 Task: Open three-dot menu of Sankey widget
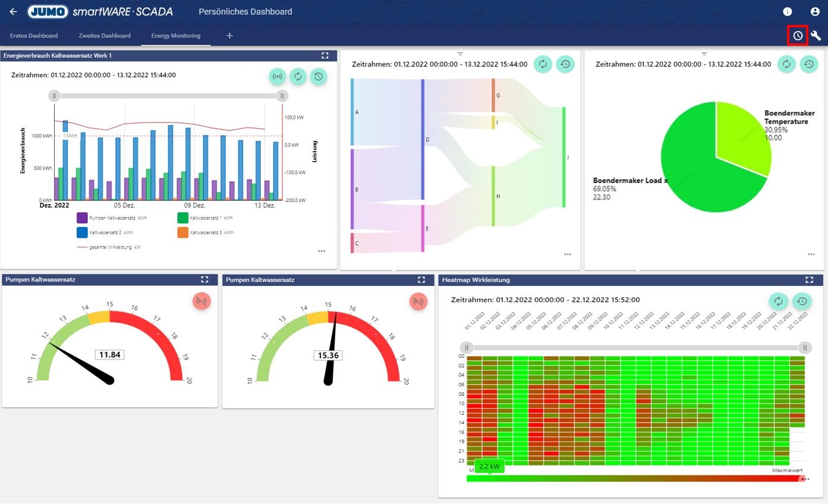[x=568, y=254]
